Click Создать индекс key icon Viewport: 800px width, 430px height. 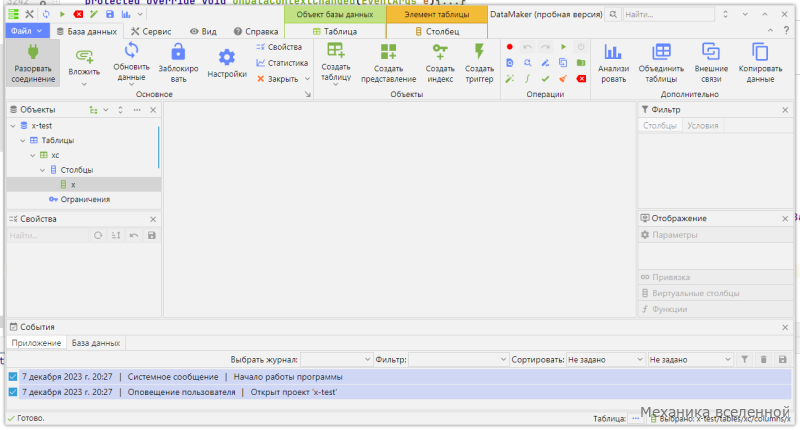(x=440, y=53)
